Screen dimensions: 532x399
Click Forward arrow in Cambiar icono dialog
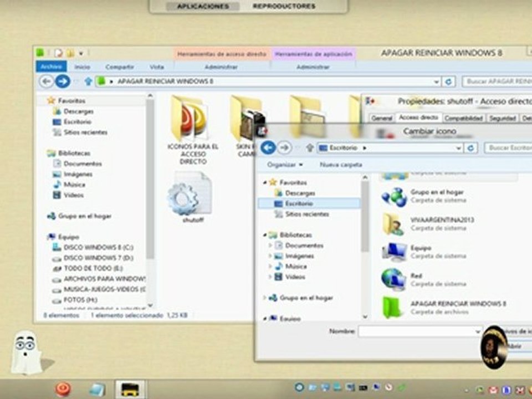(x=285, y=147)
